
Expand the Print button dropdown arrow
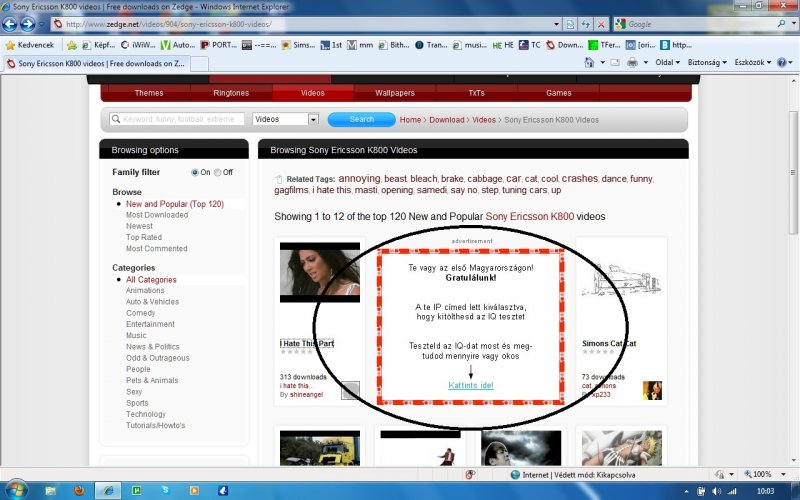(x=645, y=62)
